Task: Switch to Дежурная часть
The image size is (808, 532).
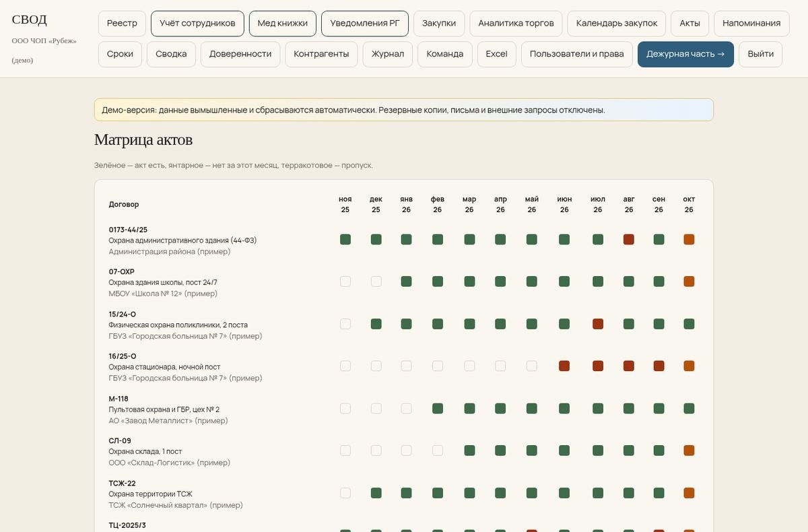Action: pyautogui.click(x=685, y=55)
